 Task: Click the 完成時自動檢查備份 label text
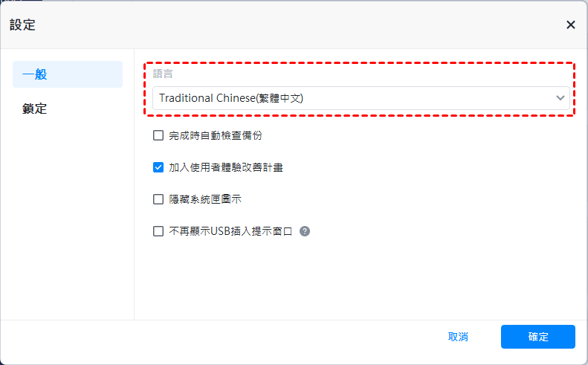pyautogui.click(x=215, y=135)
